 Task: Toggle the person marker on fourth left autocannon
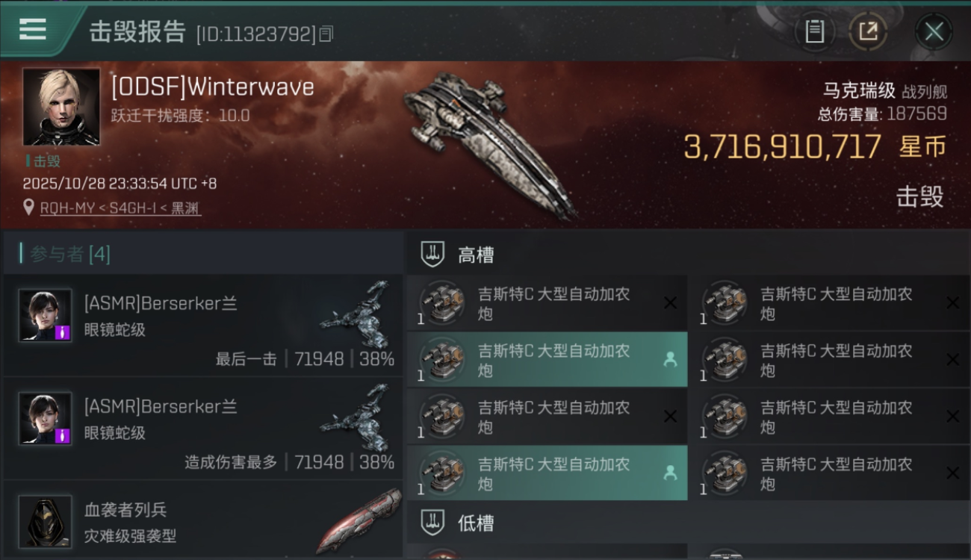click(670, 473)
